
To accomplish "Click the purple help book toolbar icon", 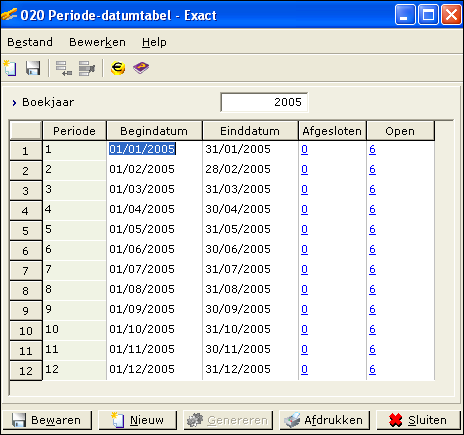I will [141, 68].
